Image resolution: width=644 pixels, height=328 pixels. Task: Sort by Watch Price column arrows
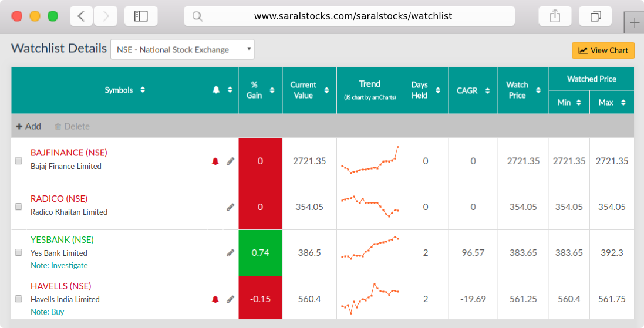tap(538, 90)
